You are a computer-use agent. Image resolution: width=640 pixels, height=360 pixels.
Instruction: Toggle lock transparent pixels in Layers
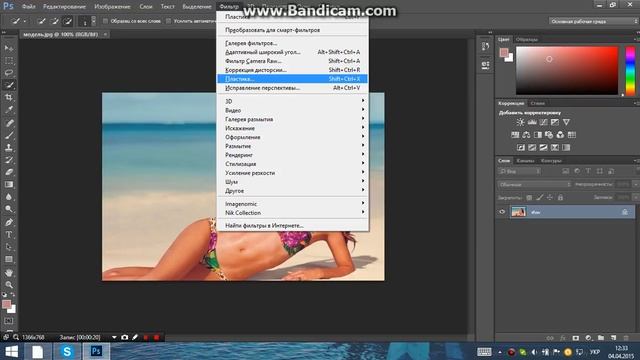coord(529,198)
